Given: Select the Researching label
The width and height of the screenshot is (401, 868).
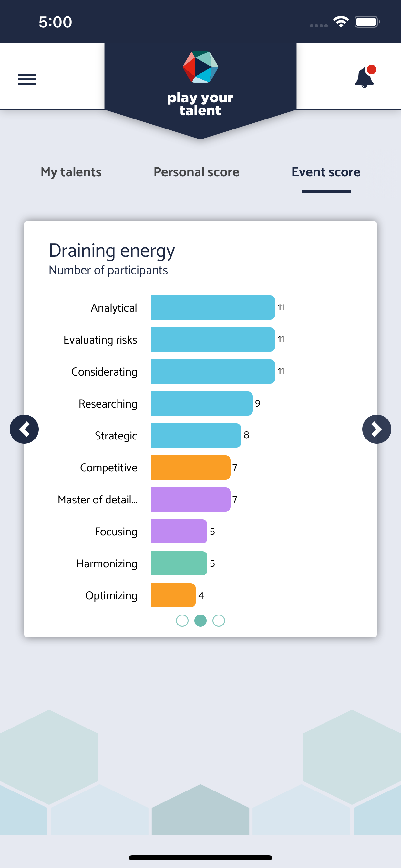Looking at the screenshot, I should [x=108, y=404].
